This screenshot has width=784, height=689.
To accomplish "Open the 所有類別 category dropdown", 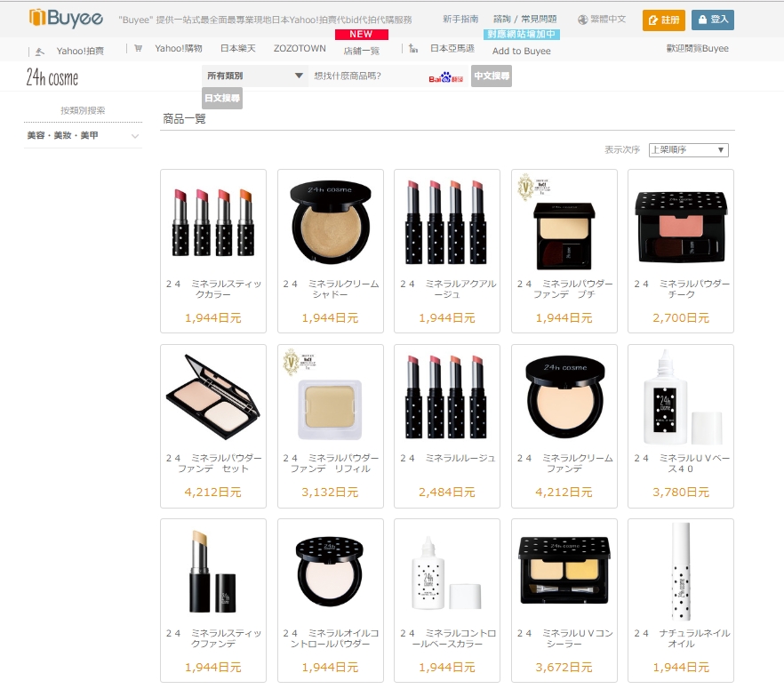I will click(x=255, y=76).
